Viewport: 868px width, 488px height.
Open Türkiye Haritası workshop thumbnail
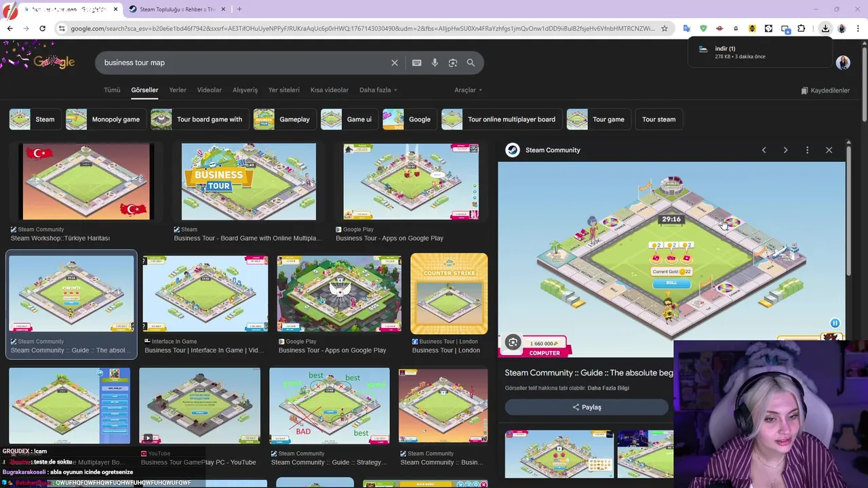tap(86, 181)
